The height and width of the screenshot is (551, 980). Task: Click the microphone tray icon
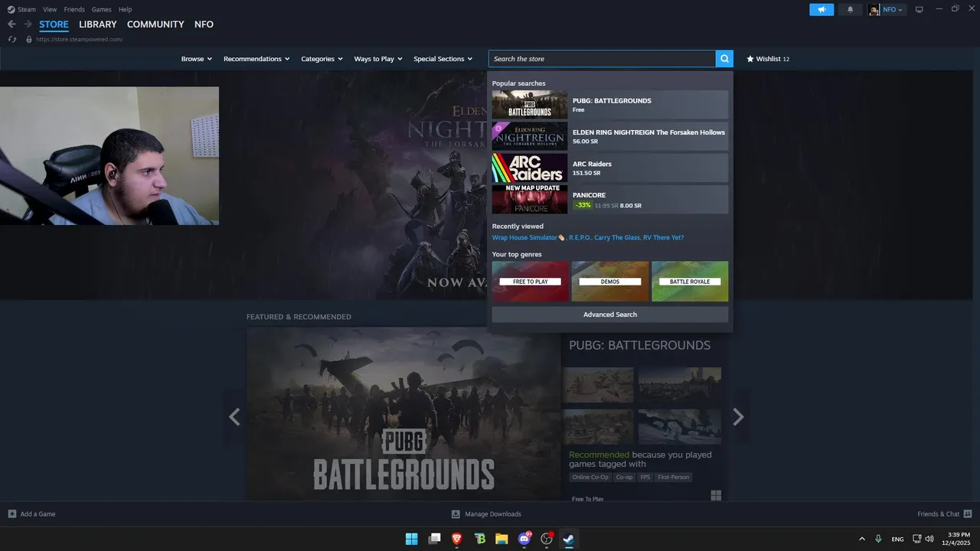879,539
